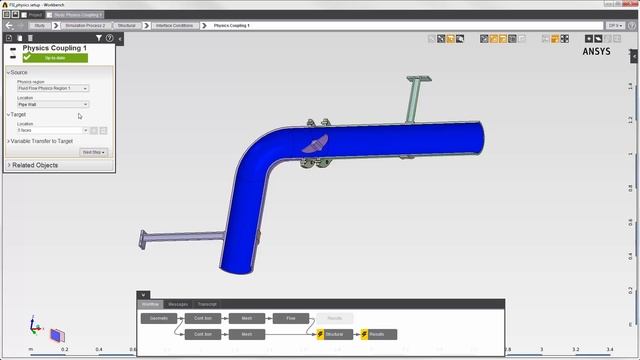Click the third gray icon in panel header
The height and width of the screenshot is (360, 640).
tap(30, 38)
